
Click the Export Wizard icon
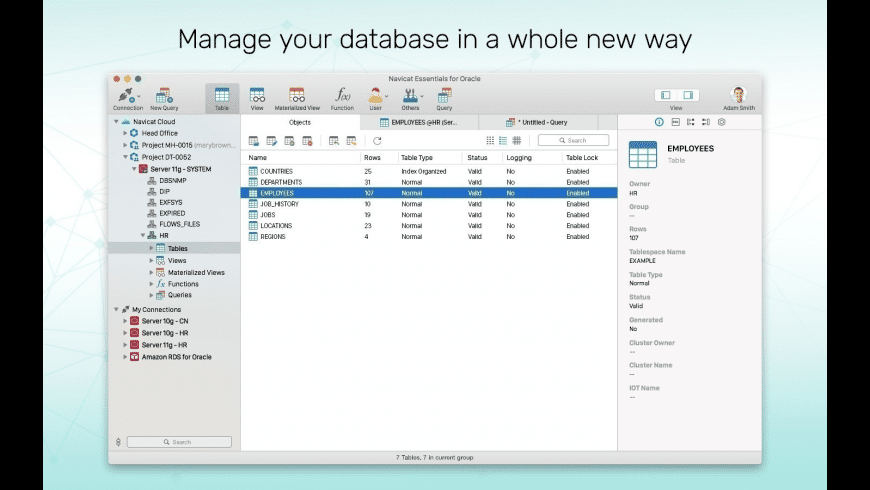tap(351, 141)
